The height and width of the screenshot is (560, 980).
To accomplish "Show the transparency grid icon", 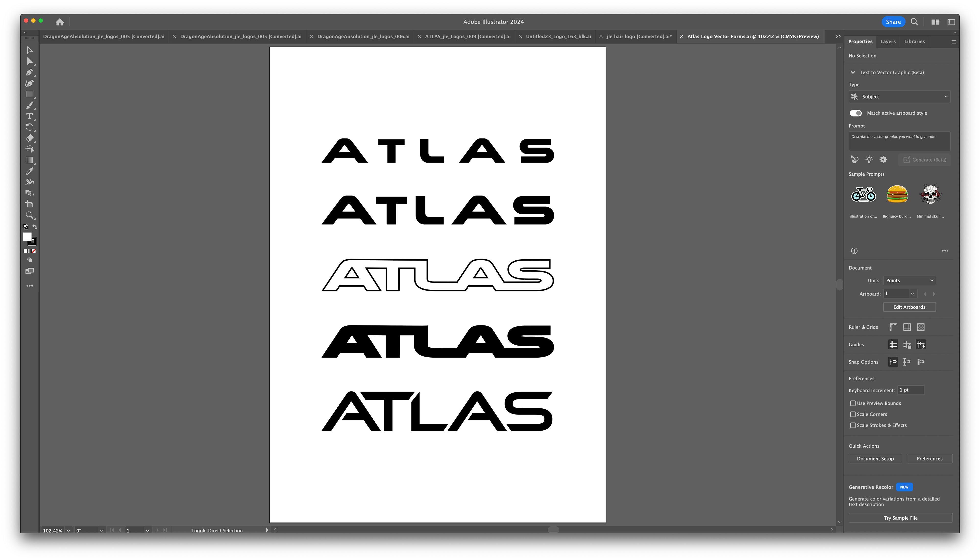I will [921, 327].
